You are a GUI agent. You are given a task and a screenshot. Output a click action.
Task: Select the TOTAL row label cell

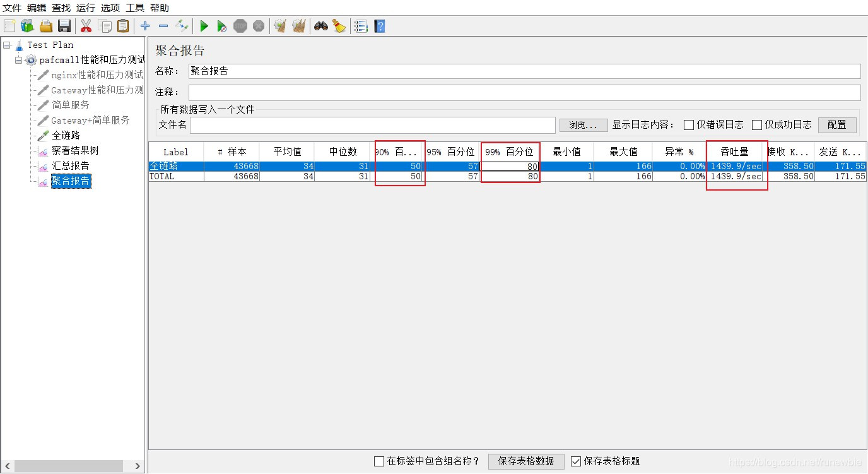(176, 177)
